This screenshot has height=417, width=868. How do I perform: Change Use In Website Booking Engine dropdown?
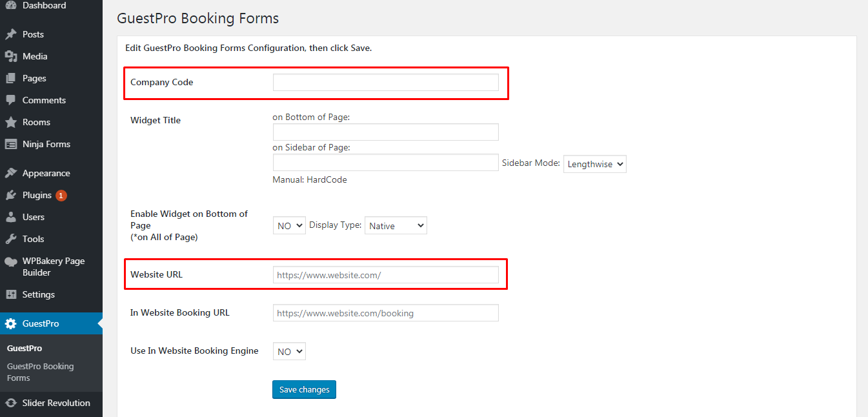click(288, 351)
